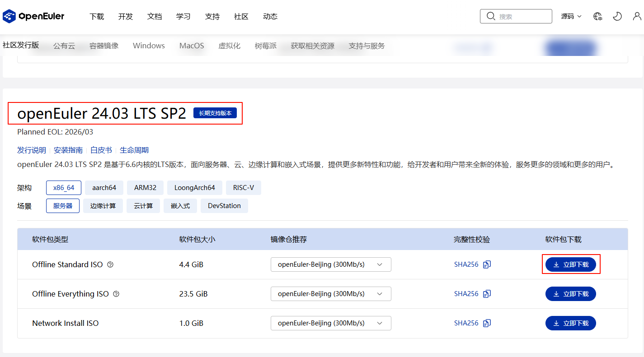
Task: Open SHA256 link for Offline Standard ISO
Action: pos(466,264)
